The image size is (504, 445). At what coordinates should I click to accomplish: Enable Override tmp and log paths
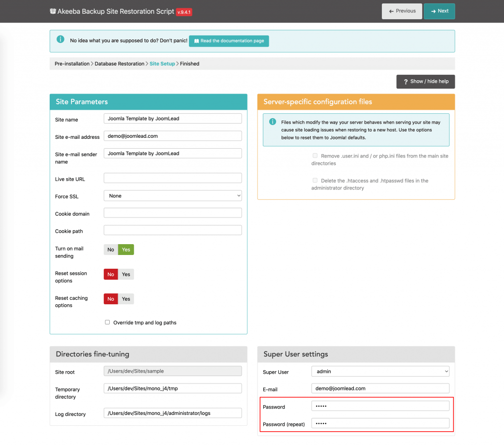pos(107,322)
